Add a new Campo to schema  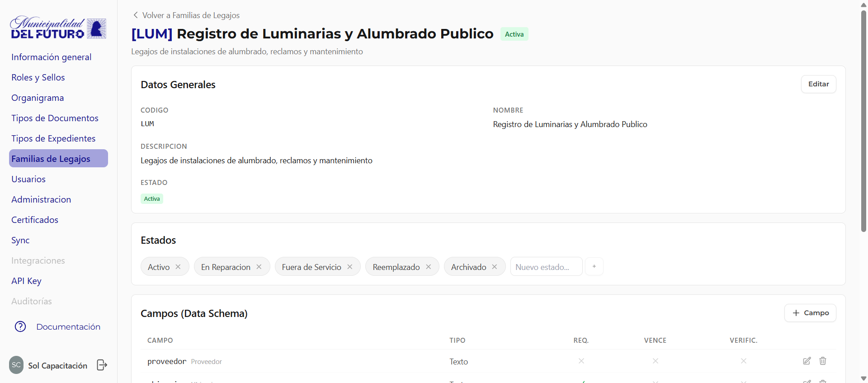[810, 313]
